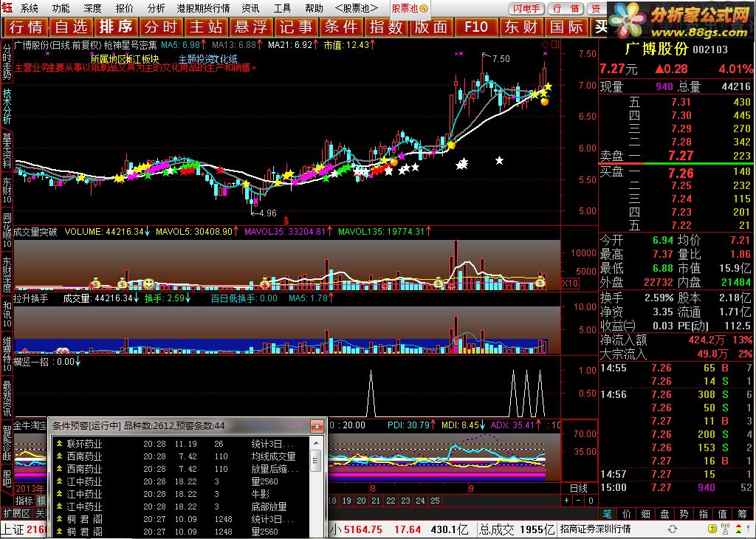Image resolution: width=756 pixels, height=539 pixels.
Task: Open the 分析 menu
Action: 156,9
